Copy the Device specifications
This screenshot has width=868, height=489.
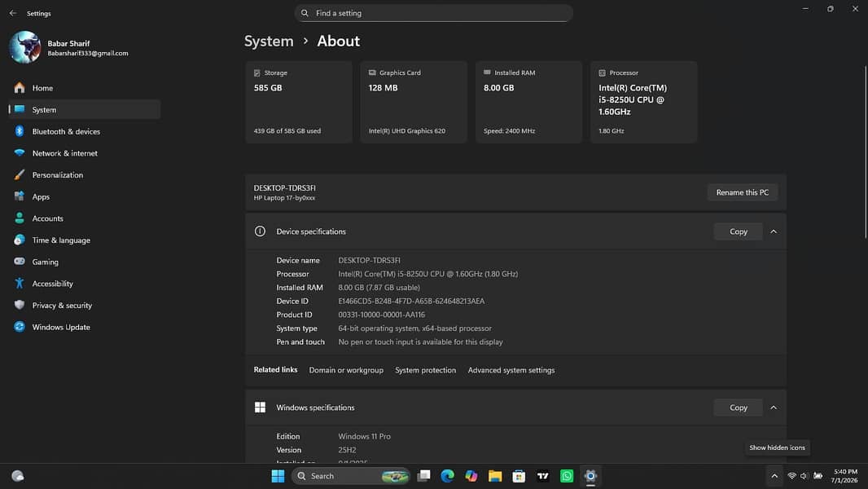tap(738, 231)
